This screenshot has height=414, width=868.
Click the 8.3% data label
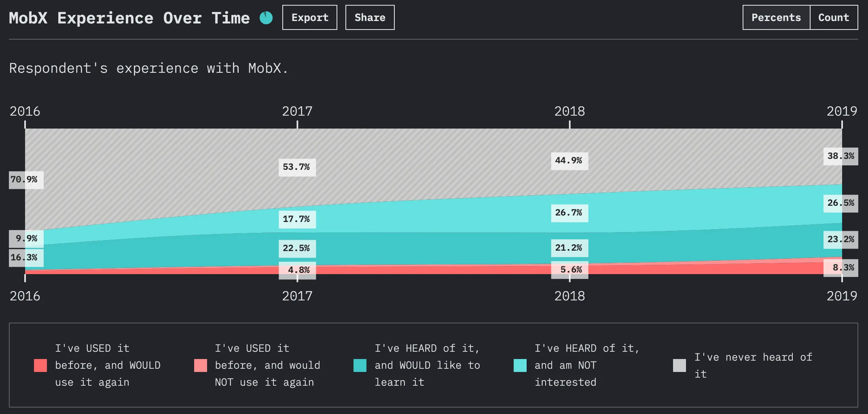click(x=841, y=268)
